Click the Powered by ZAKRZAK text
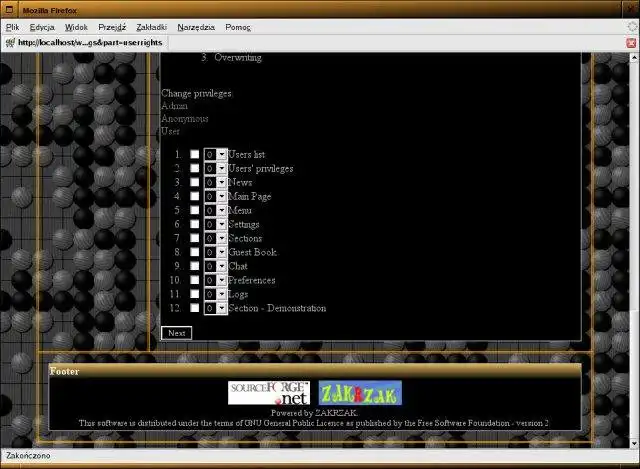The image size is (640, 469). [x=315, y=413]
